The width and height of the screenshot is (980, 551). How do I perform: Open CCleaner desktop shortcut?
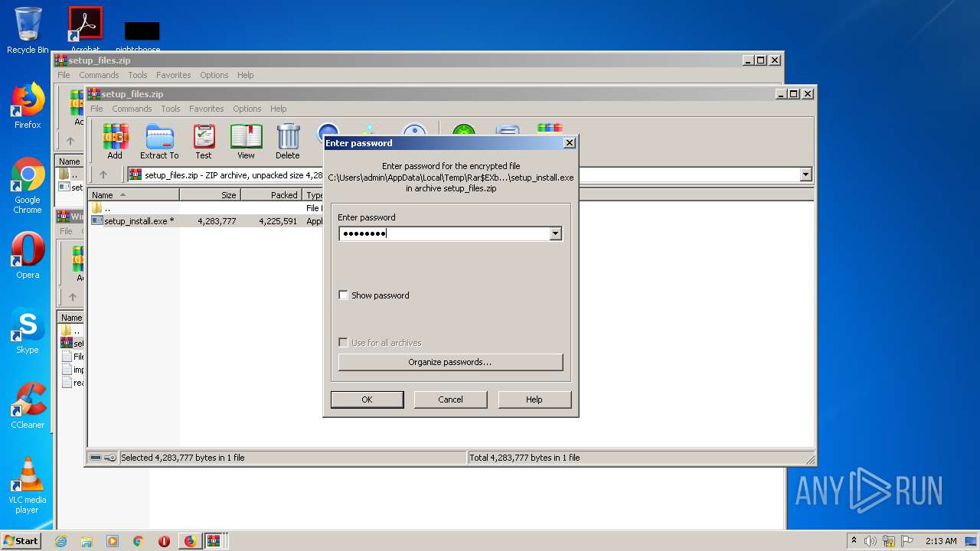click(x=28, y=406)
